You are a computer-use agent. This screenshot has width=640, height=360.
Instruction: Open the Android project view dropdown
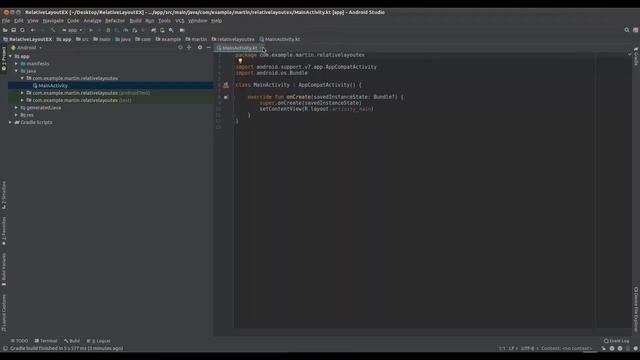(27, 48)
